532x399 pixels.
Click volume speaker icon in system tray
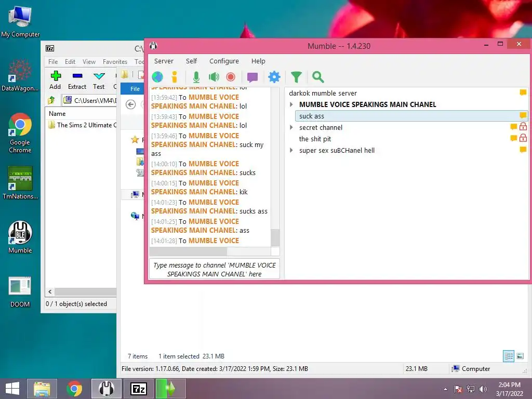483,389
